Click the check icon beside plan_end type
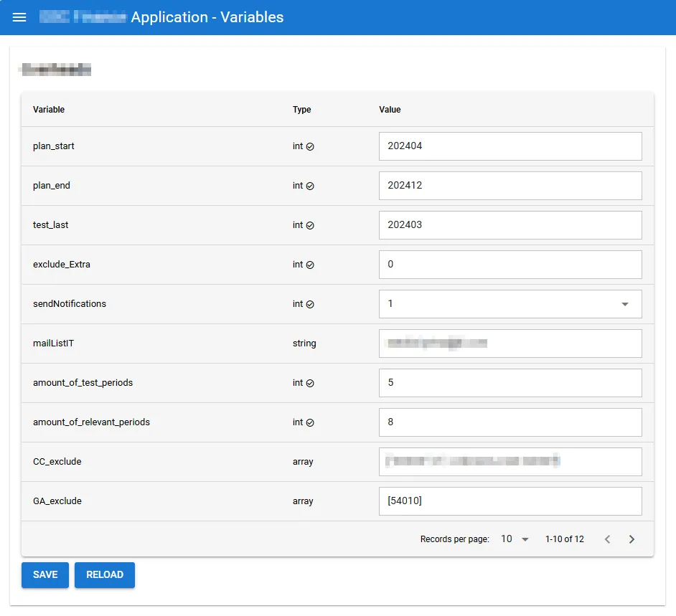The height and width of the screenshot is (616, 676). pyautogui.click(x=310, y=186)
